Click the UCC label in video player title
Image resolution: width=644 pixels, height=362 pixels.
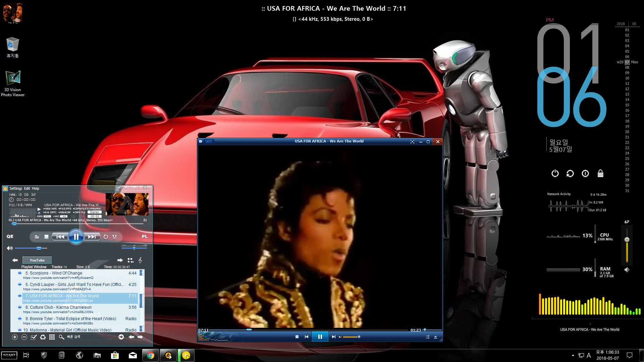tap(209, 141)
